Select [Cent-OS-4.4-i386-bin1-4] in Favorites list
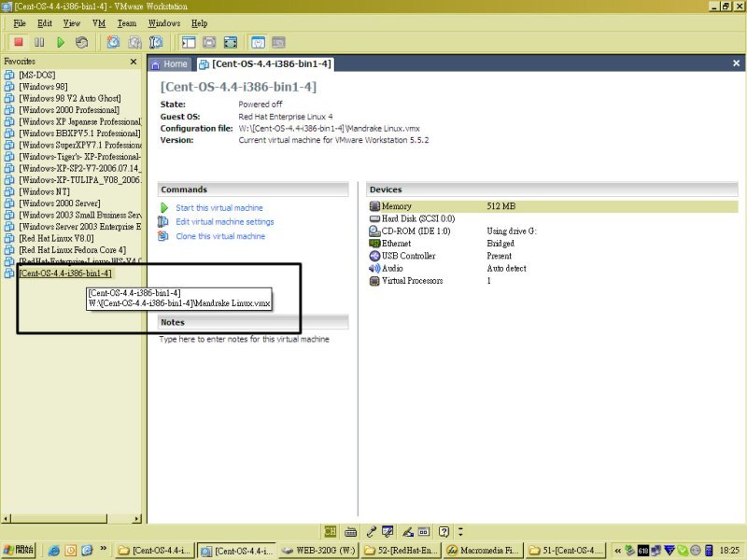747x560 pixels. pyautogui.click(x=64, y=273)
